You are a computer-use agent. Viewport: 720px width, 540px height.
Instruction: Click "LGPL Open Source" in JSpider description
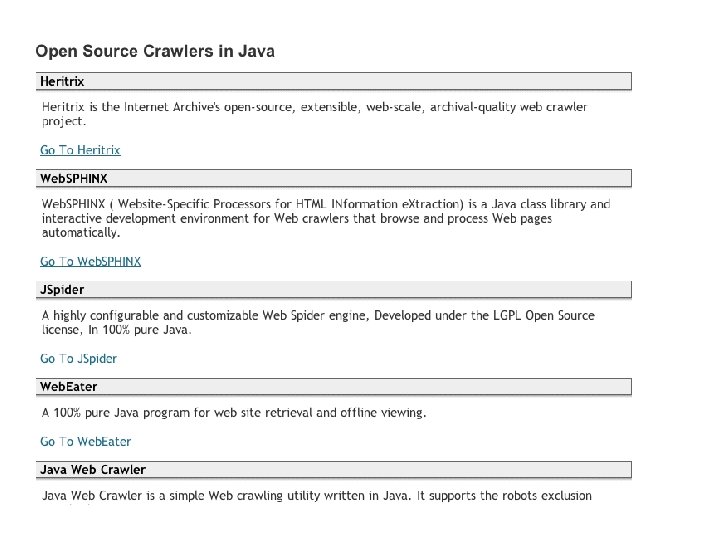[541, 315]
